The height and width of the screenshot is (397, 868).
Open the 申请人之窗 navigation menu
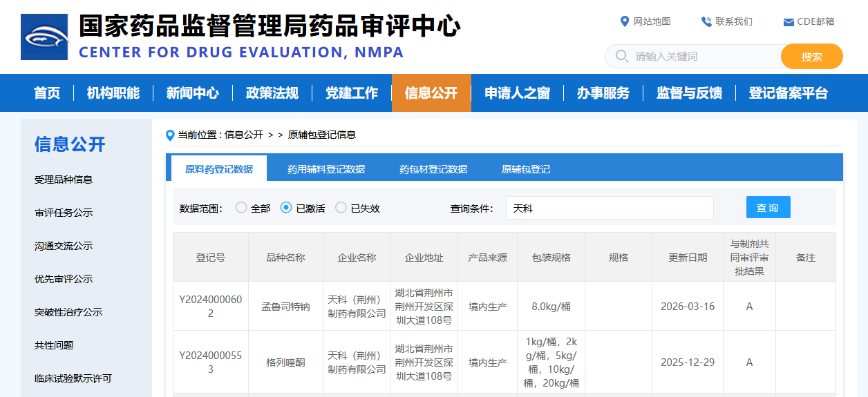517,93
